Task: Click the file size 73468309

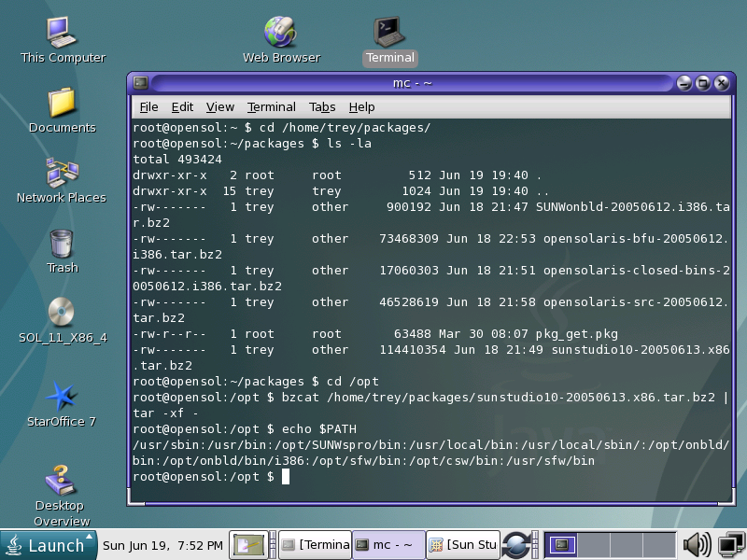Action: pos(409,239)
